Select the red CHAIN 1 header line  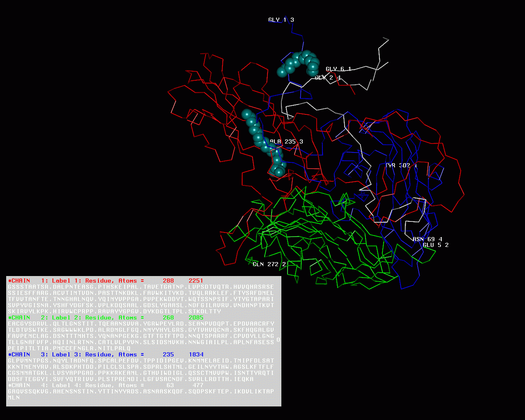105,281
